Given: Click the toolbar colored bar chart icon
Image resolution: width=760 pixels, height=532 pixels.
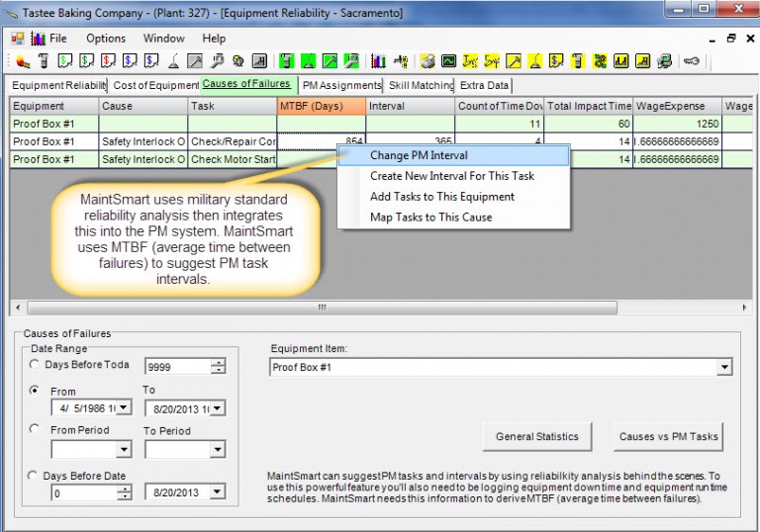Looking at the screenshot, I should point(378,61).
